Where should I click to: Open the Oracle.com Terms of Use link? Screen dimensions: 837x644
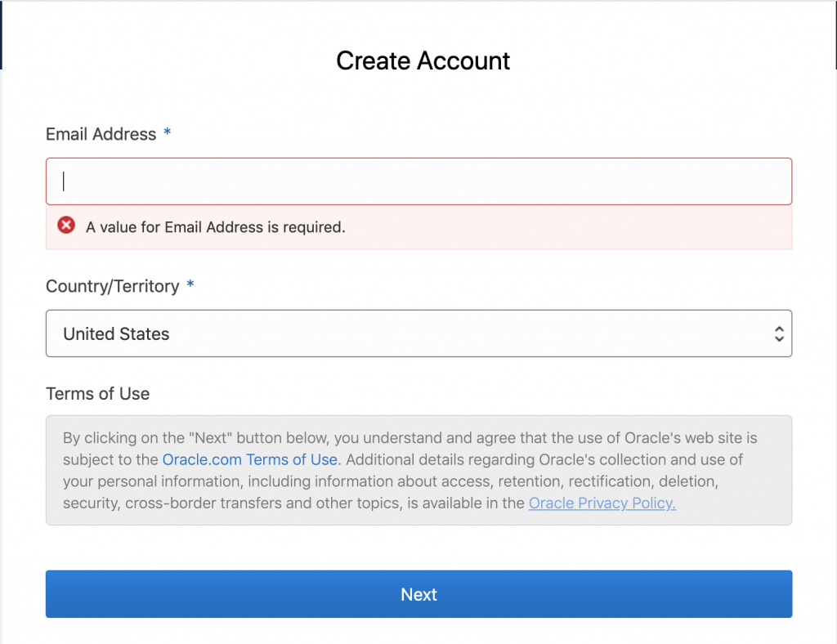(249, 459)
